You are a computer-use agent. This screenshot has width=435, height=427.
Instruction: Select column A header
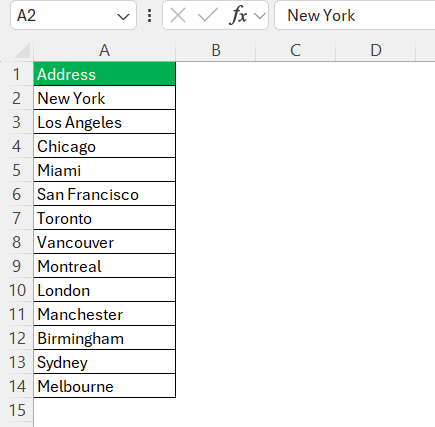click(x=104, y=50)
